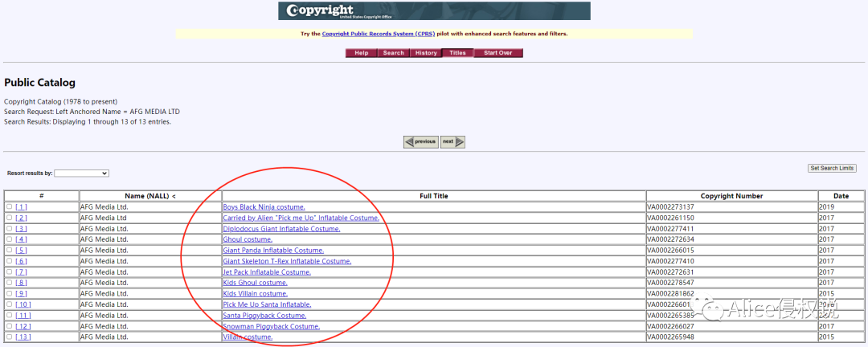Open the entry number [ 5 ] link
This screenshot has height=347, width=868.
[x=21, y=250]
